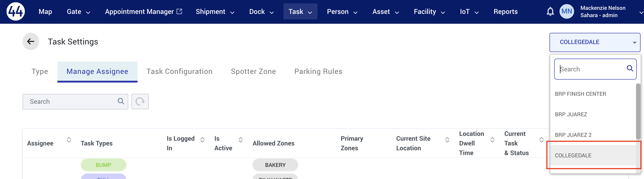Sort by Is Active column

[x=240, y=140]
